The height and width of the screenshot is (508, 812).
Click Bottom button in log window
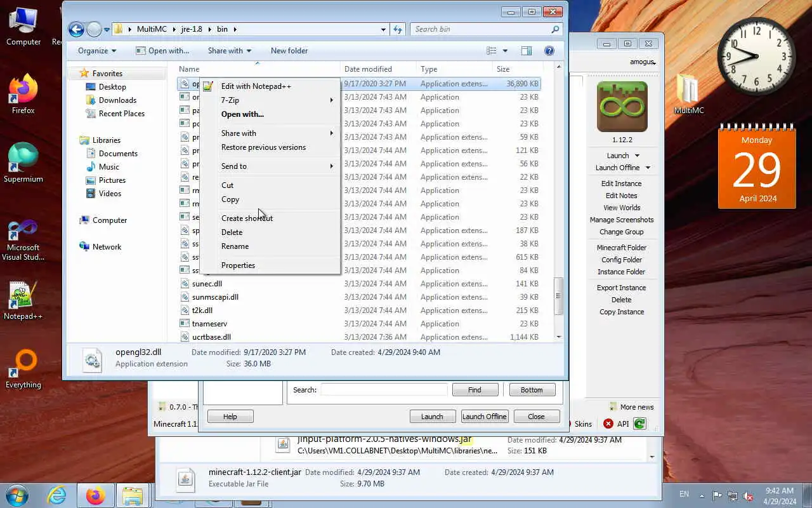tap(532, 390)
